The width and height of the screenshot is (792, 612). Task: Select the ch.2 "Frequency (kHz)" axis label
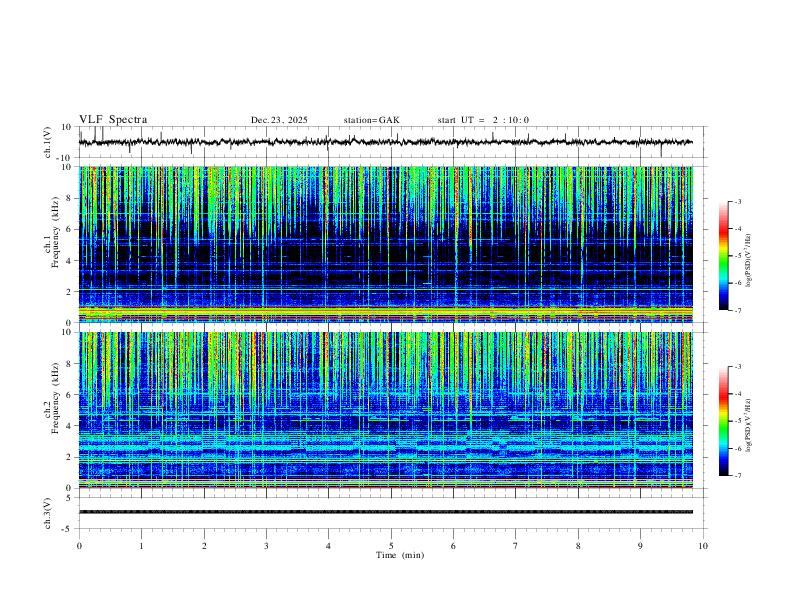tap(56, 398)
